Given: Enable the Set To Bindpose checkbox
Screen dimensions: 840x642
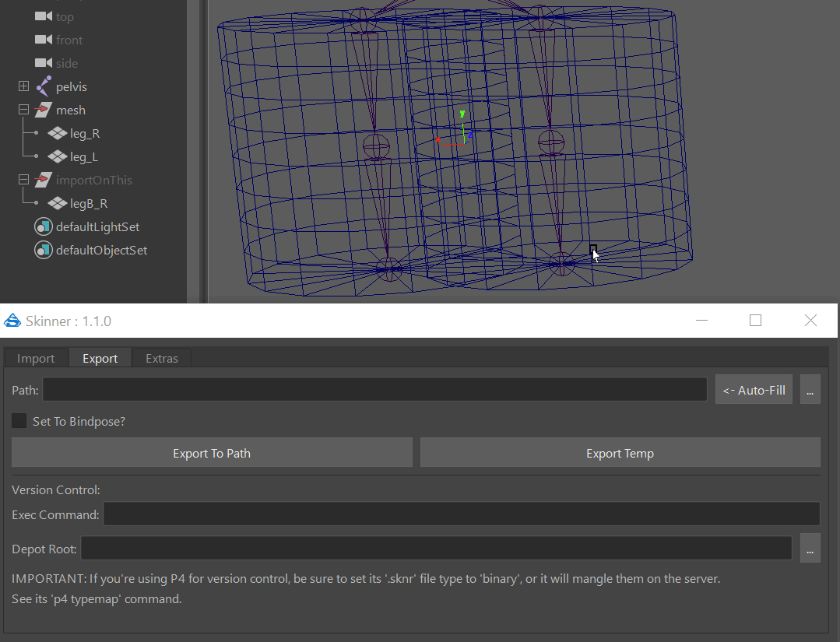Looking at the screenshot, I should tap(19, 421).
